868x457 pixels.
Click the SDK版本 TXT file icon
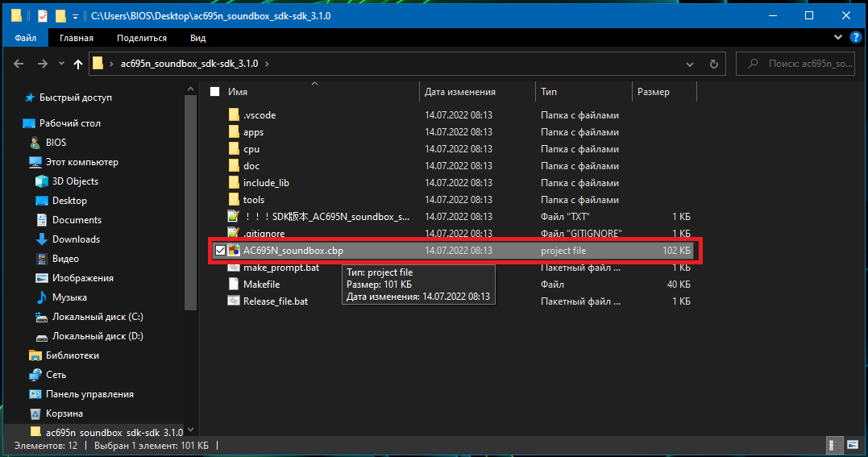[234, 217]
